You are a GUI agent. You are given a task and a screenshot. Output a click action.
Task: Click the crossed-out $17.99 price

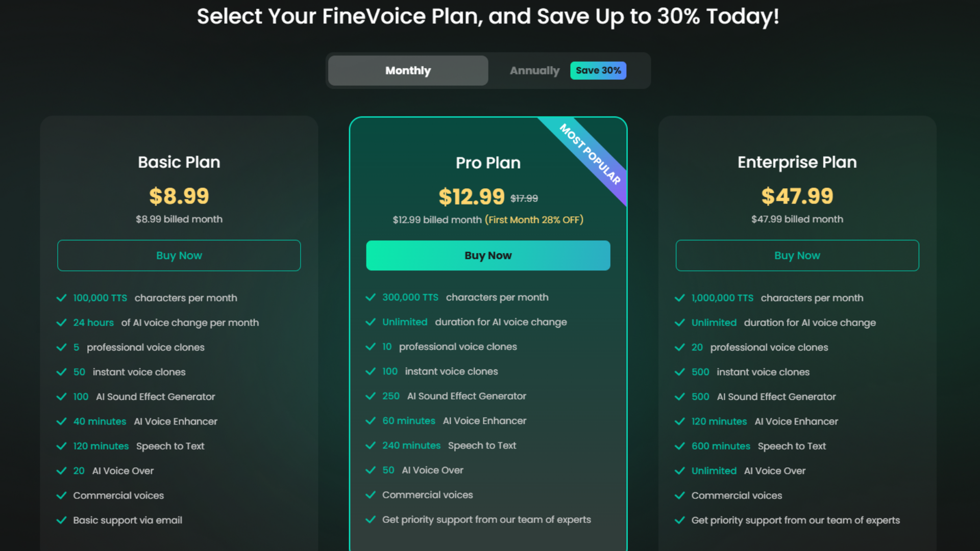coord(524,198)
